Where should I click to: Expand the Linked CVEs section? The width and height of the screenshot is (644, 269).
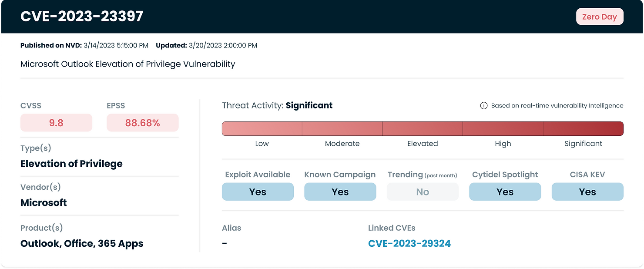(391, 228)
